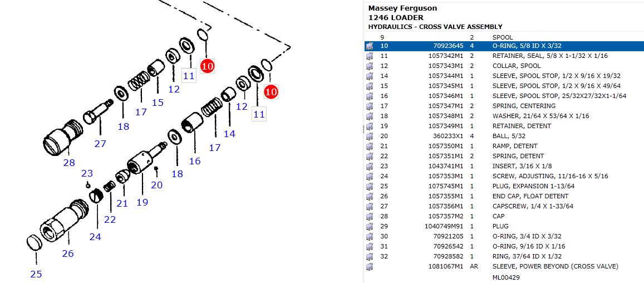Click cart icon for item 28 CAP row
The image size is (644, 283).
[x=369, y=216]
